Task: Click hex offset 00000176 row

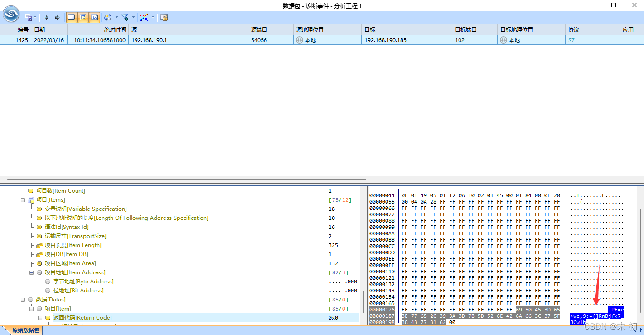Action: 382,310
